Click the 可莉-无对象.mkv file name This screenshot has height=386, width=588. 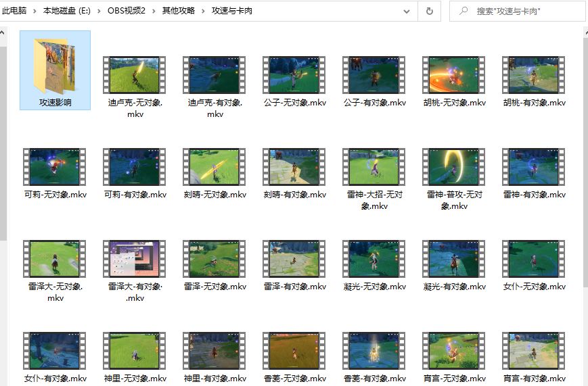55,195
